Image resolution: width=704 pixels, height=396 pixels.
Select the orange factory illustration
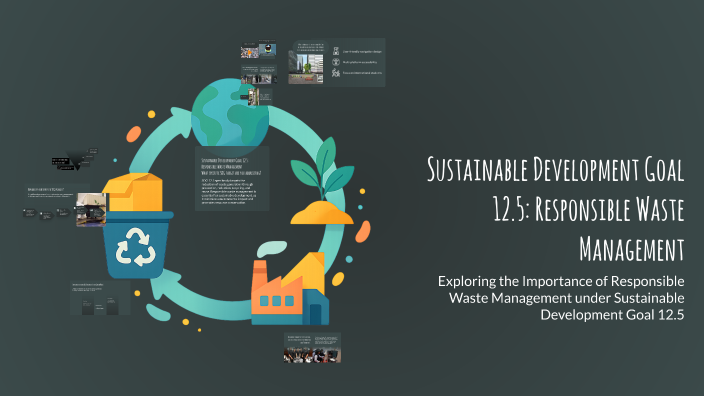290,290
